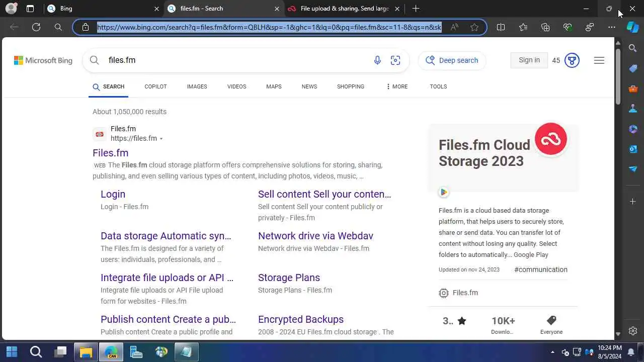Click the address bar URL

click(269, 27)
